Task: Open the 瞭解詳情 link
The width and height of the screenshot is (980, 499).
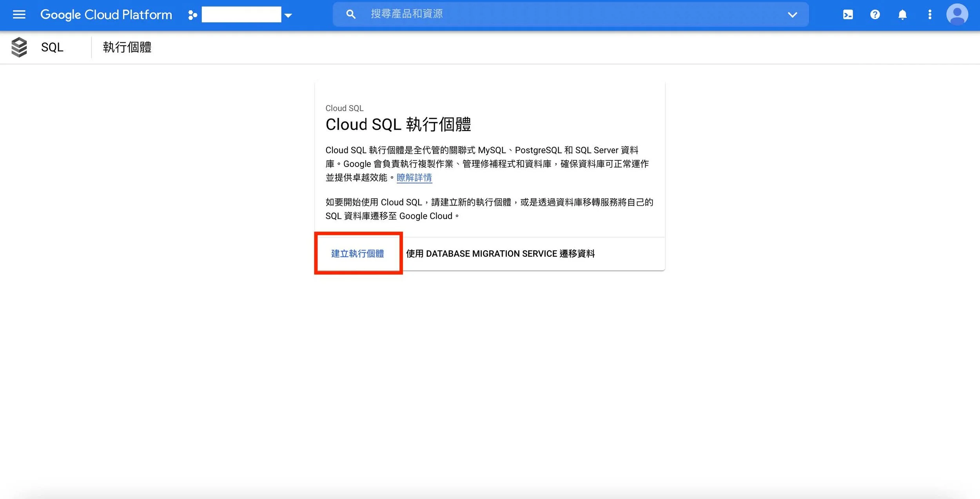Action: (414, 178)
